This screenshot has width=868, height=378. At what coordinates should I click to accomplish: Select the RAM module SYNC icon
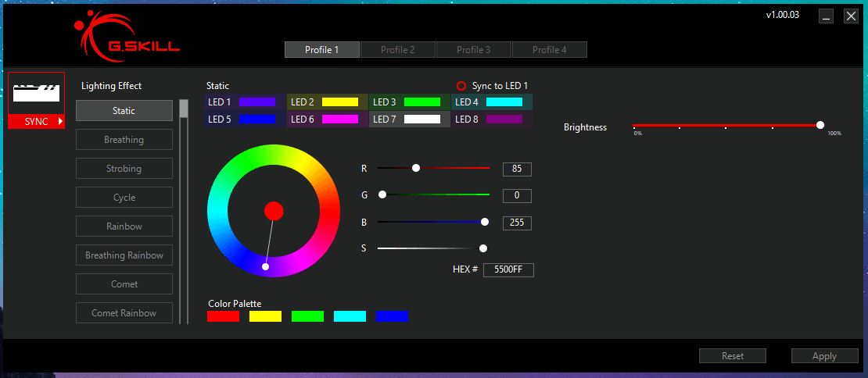pyautogui.click(x=37, y=94)
